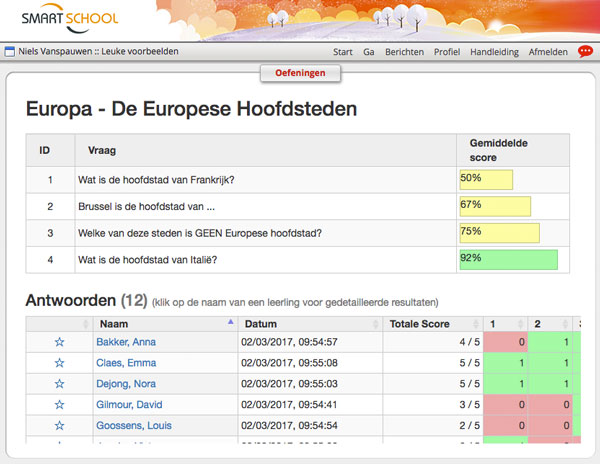Open Gilmour, David detailed results
600x464 pixels.
128,404
